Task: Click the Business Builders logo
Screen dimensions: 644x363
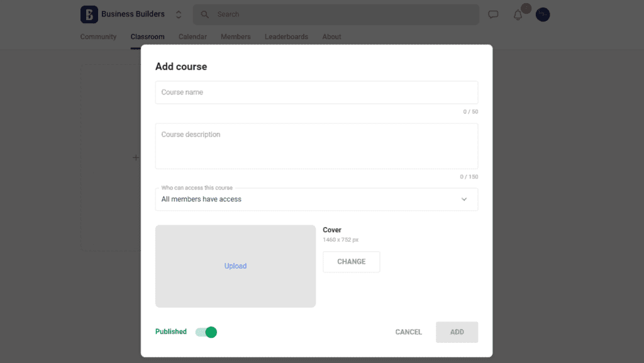Action: click(89, 14)
